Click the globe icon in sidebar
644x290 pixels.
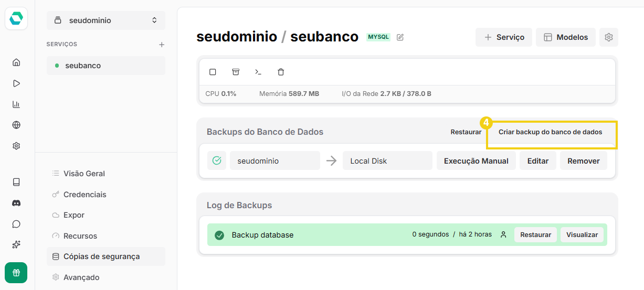tap(16, 125)
